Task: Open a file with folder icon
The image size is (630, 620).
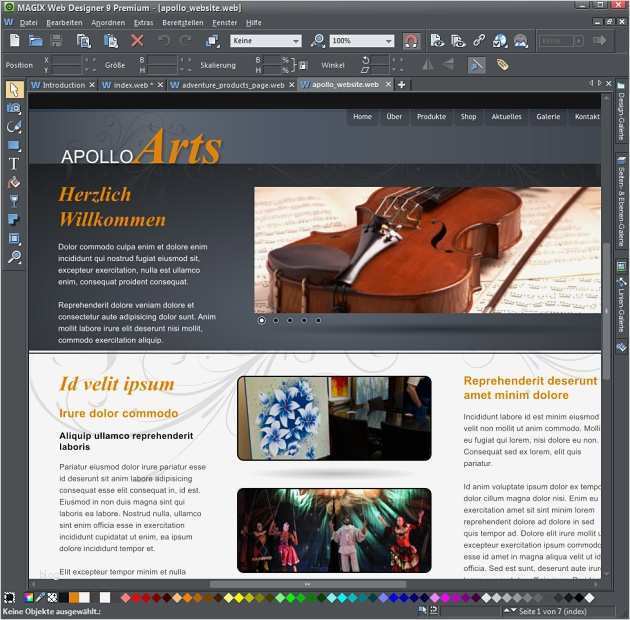Action: click(35, 41)
